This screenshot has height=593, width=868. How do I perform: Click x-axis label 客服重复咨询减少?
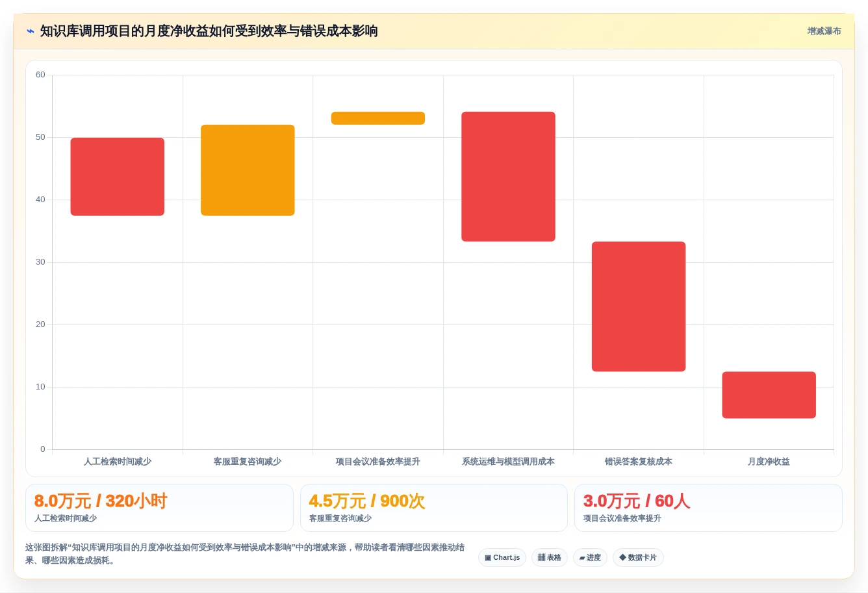pos(248,462)
